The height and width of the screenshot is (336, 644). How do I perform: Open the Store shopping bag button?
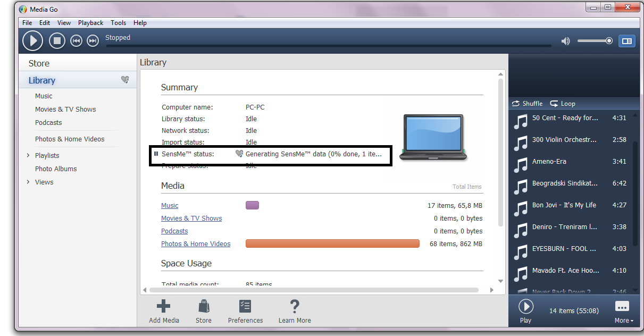pos(203,312)
